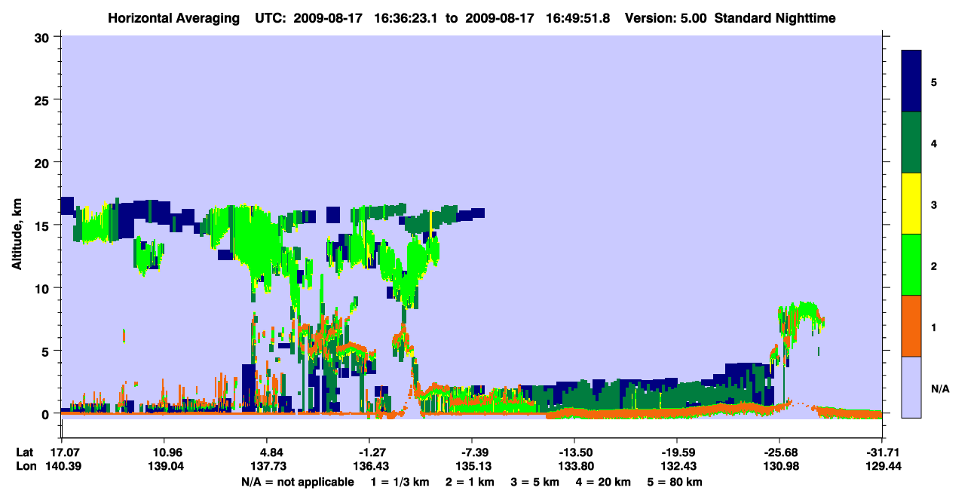Screen dimensions: 980x503
Task: Click the 'Lon' row label
Action: [25, 466]
